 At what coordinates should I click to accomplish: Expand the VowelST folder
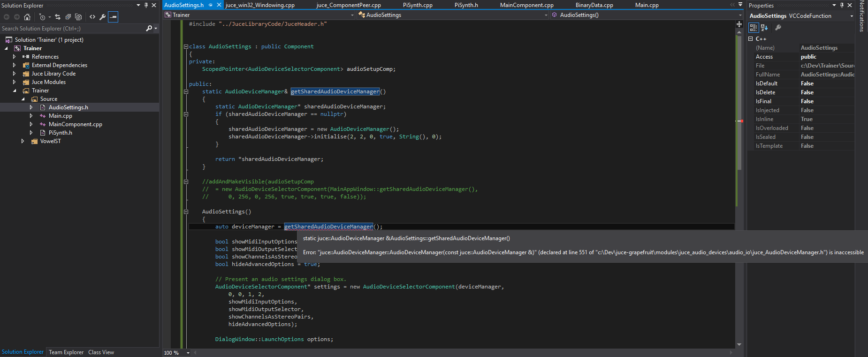tap(23, 141)
